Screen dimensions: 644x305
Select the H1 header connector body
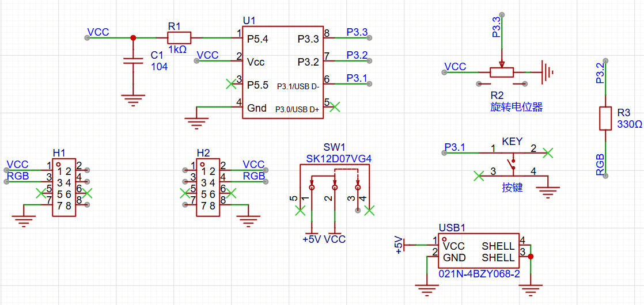point(64,188)
